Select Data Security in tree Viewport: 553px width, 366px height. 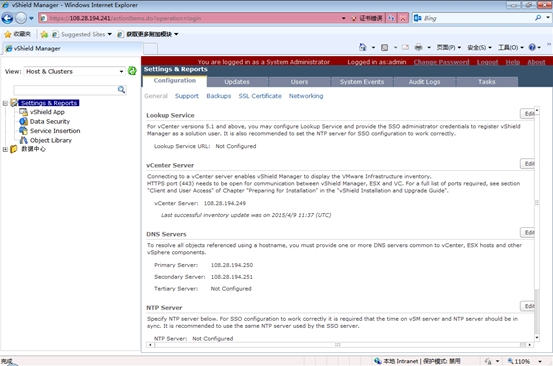point(50,122)
